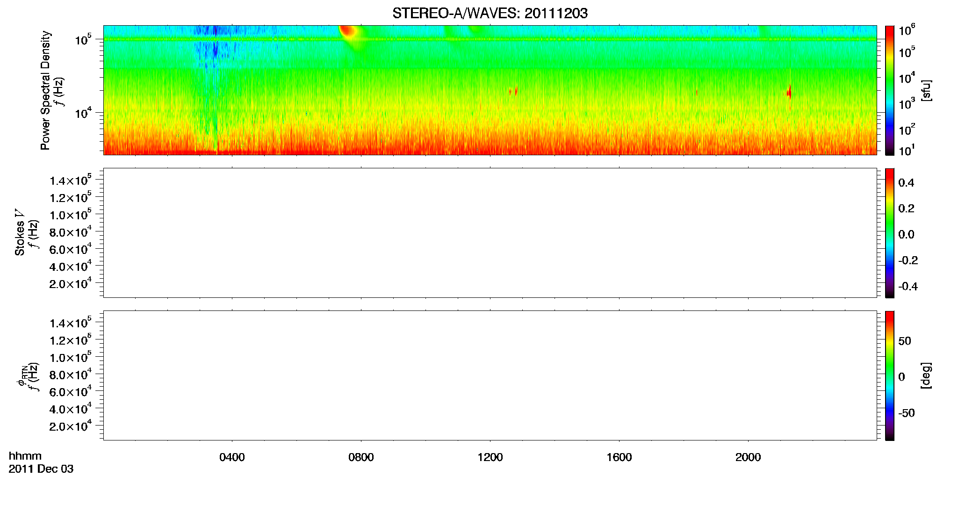The image size is (980, 505).
Task: Click the power spectral density color bar
Action: (890, 90)
